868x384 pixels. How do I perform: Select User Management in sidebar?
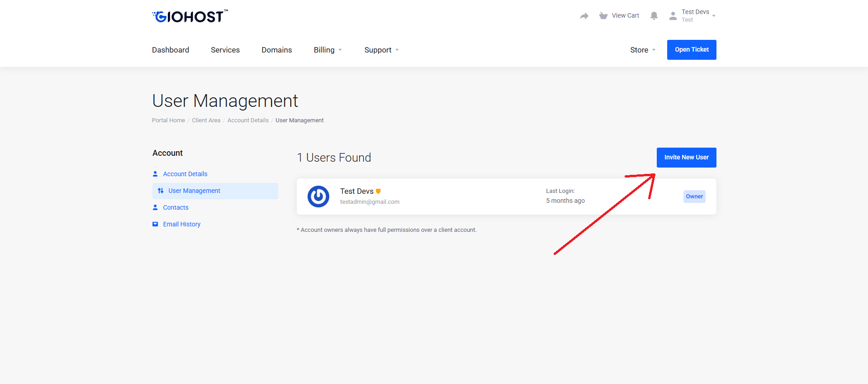[x=215, y=191]
